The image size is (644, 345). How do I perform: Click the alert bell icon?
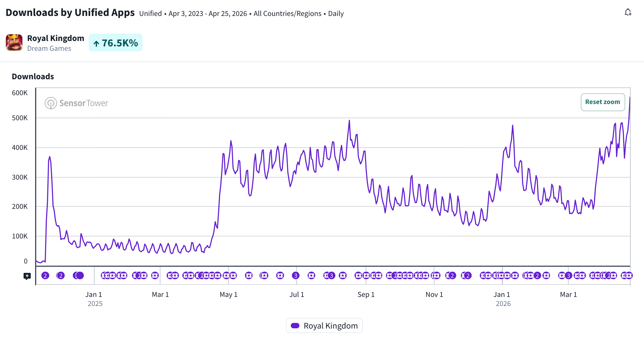click(x=628, y=13)
